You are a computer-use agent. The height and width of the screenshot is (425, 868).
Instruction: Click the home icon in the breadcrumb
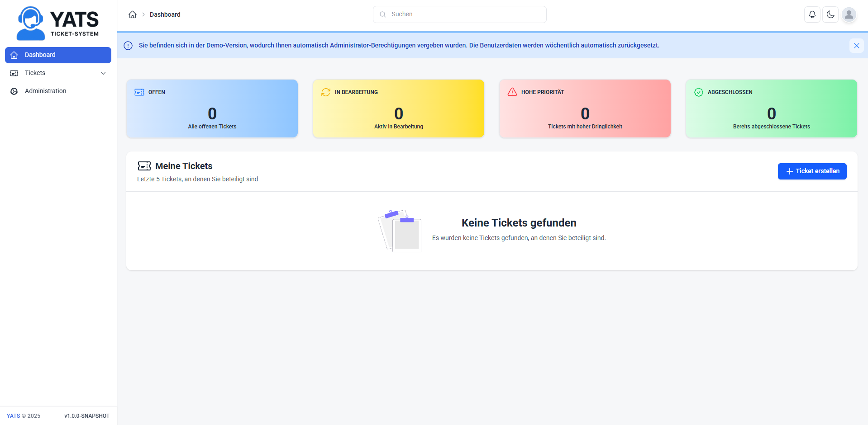click(132, 14)
